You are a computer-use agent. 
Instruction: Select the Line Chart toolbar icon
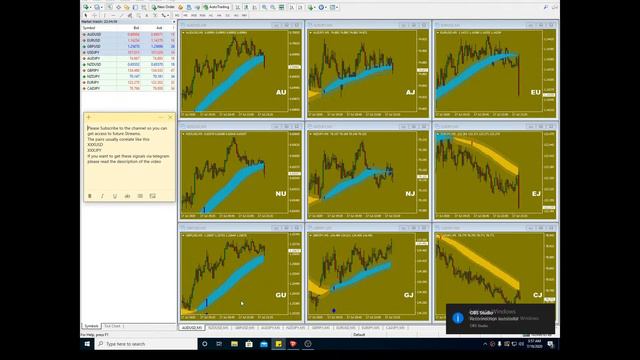point(255,7)
